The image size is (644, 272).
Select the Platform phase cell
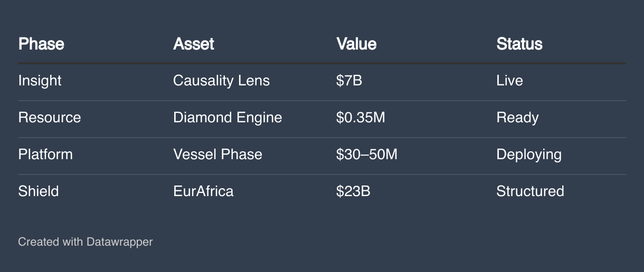[x=45, y=154]
